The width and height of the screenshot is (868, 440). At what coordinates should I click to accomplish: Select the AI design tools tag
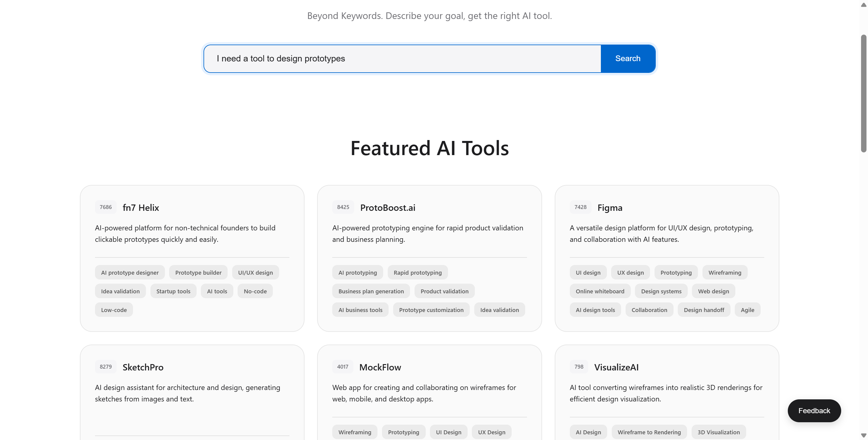pyautogui.click(x=595, y=310)
